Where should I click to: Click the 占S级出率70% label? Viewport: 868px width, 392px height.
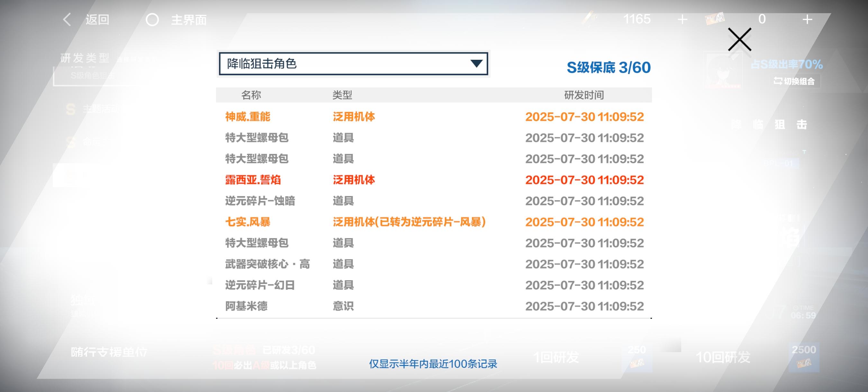click(787, 64)
